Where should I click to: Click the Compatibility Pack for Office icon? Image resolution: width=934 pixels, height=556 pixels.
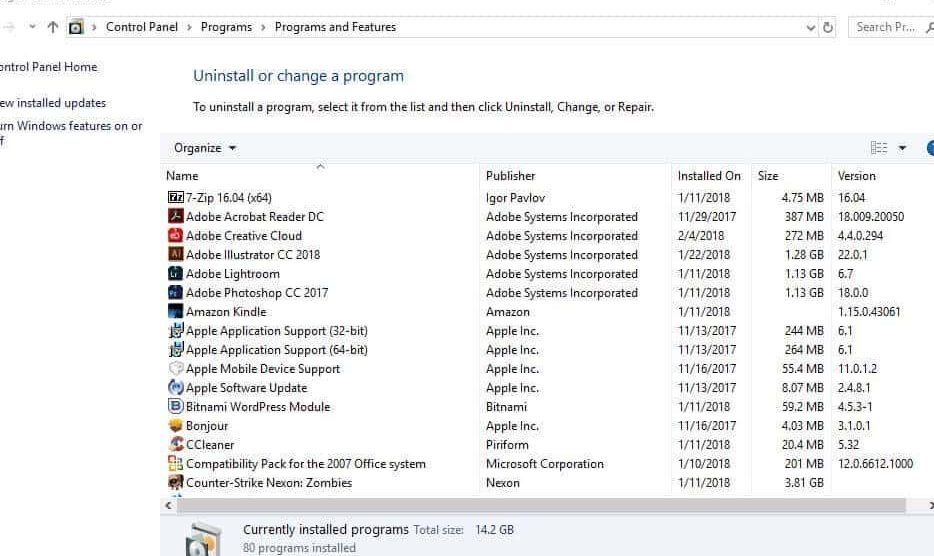click(x=176, y=464)
